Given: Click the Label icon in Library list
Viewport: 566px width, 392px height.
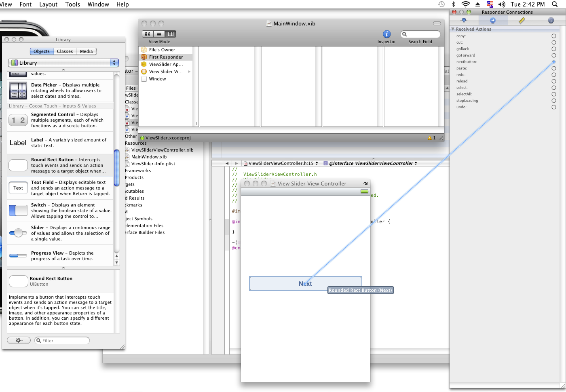Looking at the screenshot, I should click(x=18, y=143).
